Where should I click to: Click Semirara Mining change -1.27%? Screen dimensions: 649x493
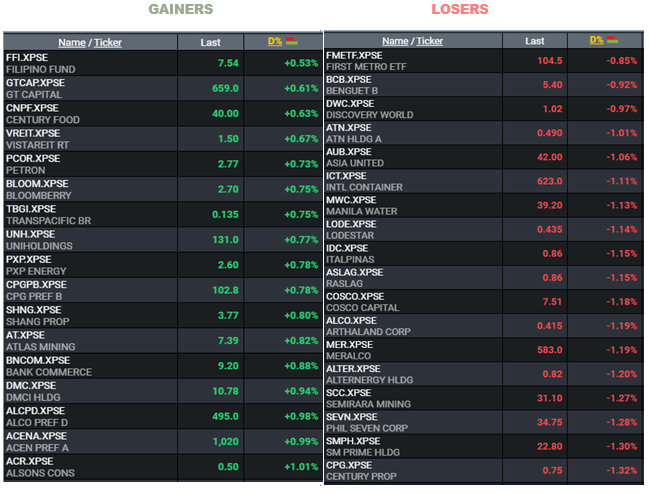[x=622, y=398]
